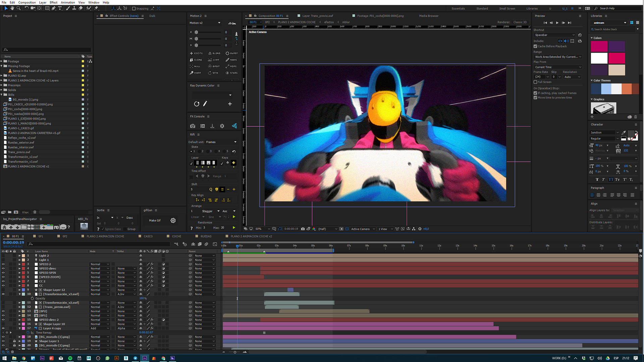
Task: Switch to the Essentials workspace
Action: pyautogui.click(x=458, y=8)
